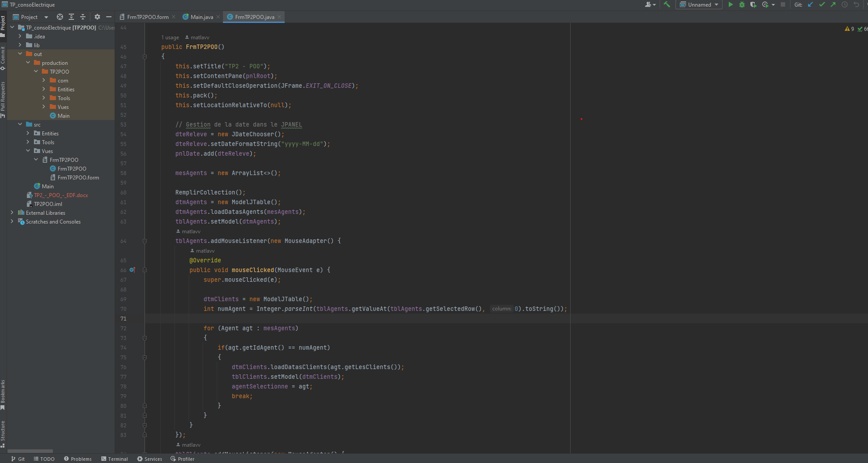The width and height of the screenshot is (868, 463).
Task: Open the Problems tool window
Action: 78,459
